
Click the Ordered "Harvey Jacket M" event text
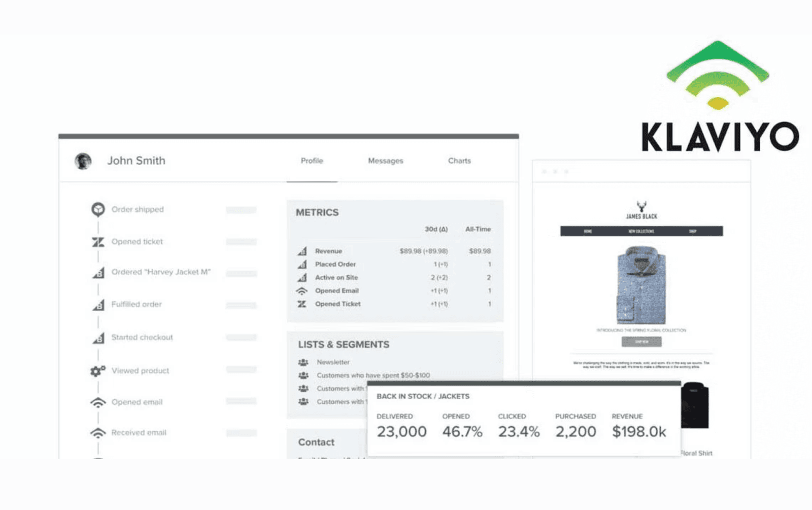pos(161,272)
